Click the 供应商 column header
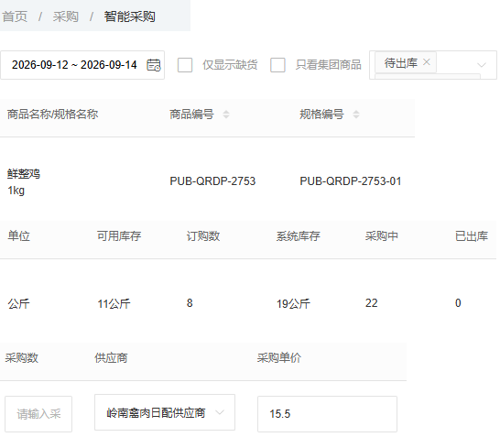500x448 pixels. click(x=111, y=358)
